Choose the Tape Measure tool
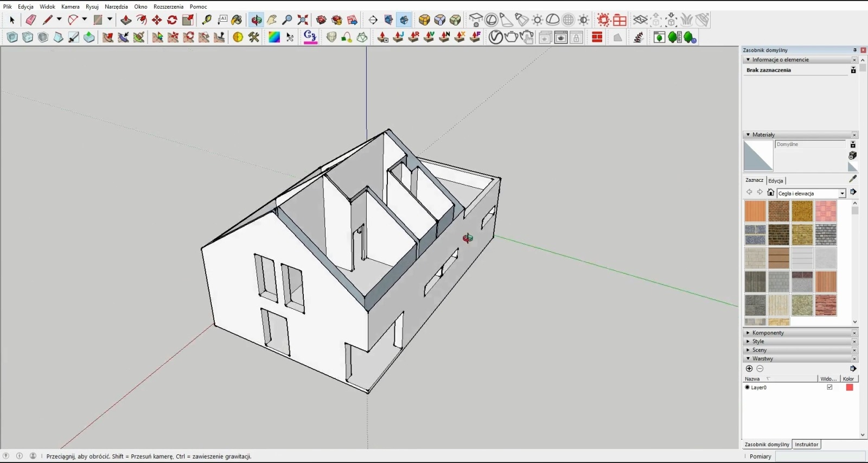868x463 pixels. [x=207, y=20]
